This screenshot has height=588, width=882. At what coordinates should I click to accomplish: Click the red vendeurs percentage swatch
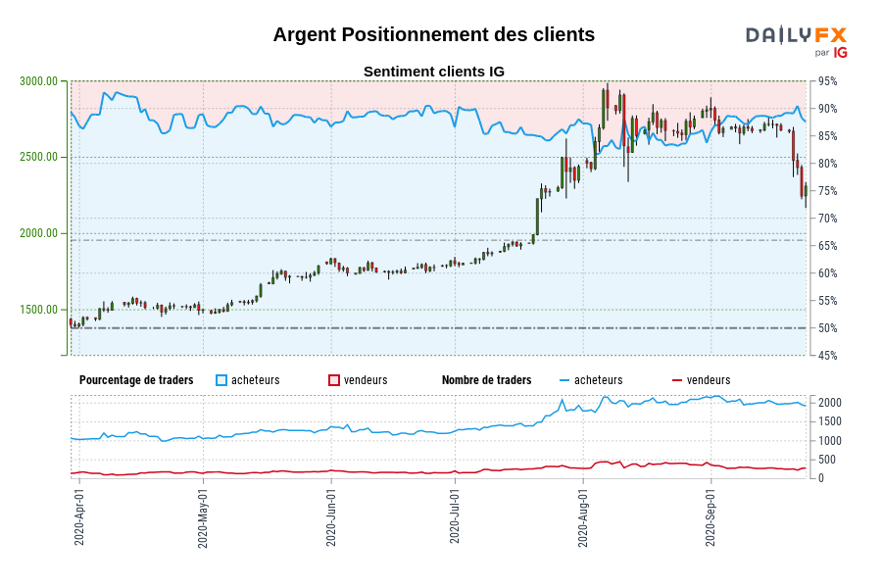click(334, 380)
